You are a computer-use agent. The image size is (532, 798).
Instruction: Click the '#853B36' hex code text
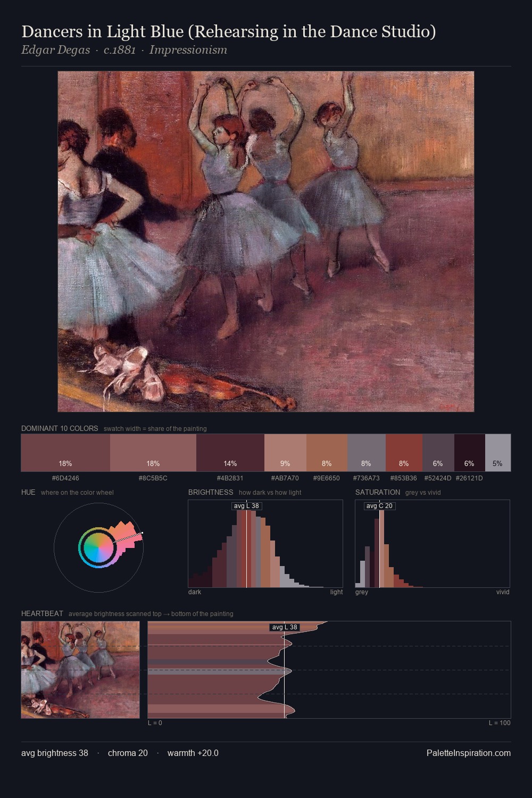coord(404,478)
